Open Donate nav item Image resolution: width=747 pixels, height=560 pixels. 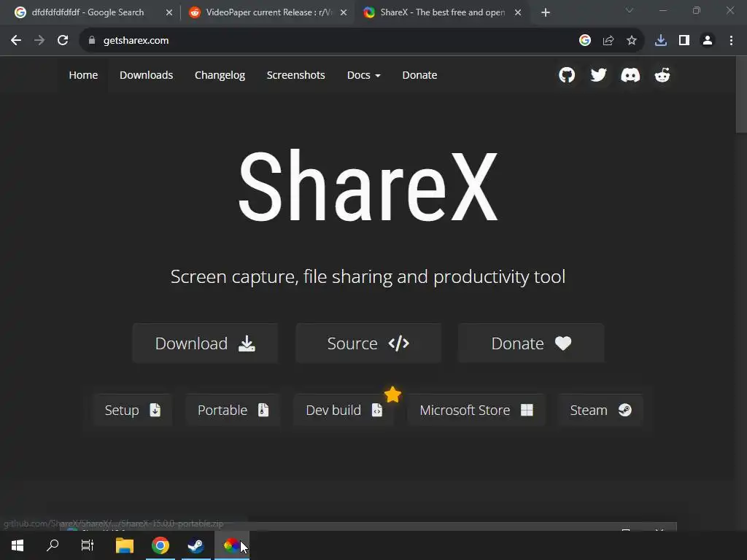point(419,75)
